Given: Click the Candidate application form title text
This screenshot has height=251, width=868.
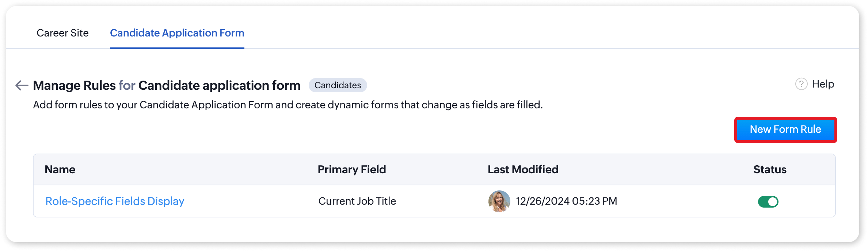Looking at the screenshot, I should click(x=219, y=85).
